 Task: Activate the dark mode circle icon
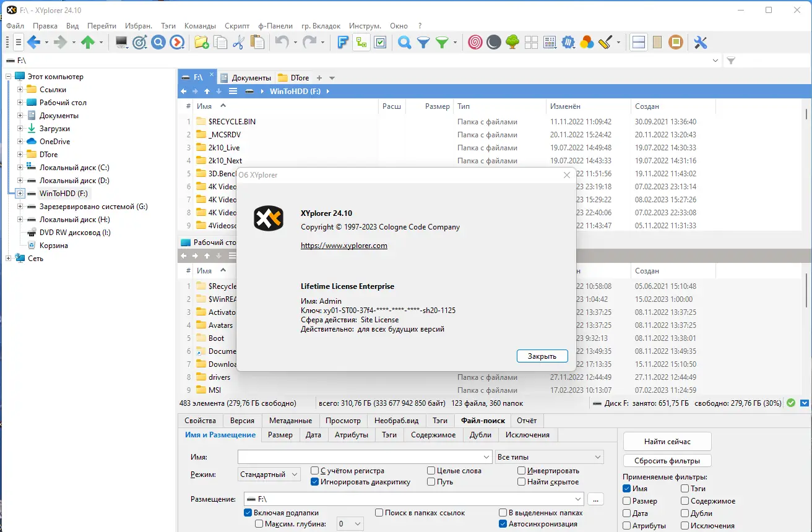493,42
